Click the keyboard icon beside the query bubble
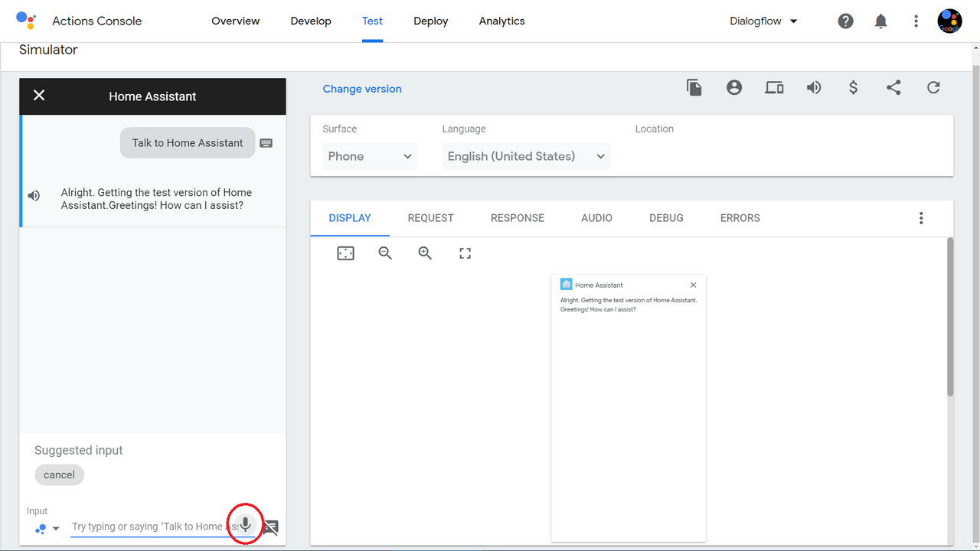The height and width of the screenshot is (551, 980). tap(266, 143)
